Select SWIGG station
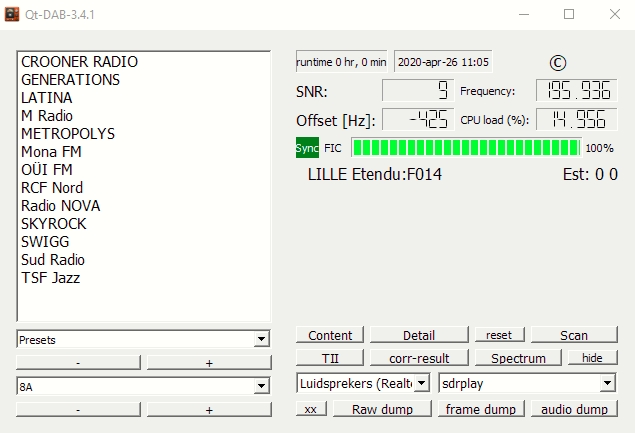 [x=143, y=241]
